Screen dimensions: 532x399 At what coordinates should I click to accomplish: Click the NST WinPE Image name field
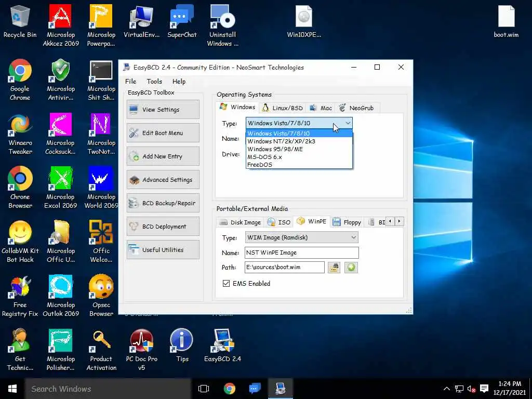point(302,253)
